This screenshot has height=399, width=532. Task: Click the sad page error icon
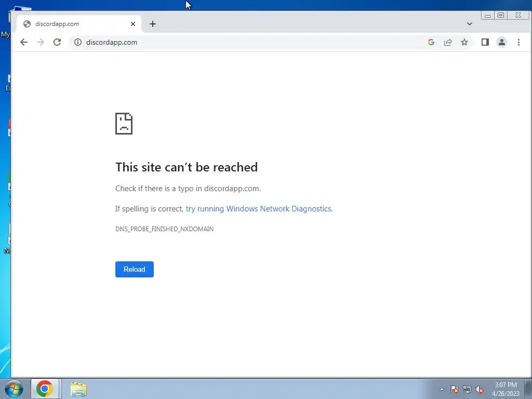(124, 124)
